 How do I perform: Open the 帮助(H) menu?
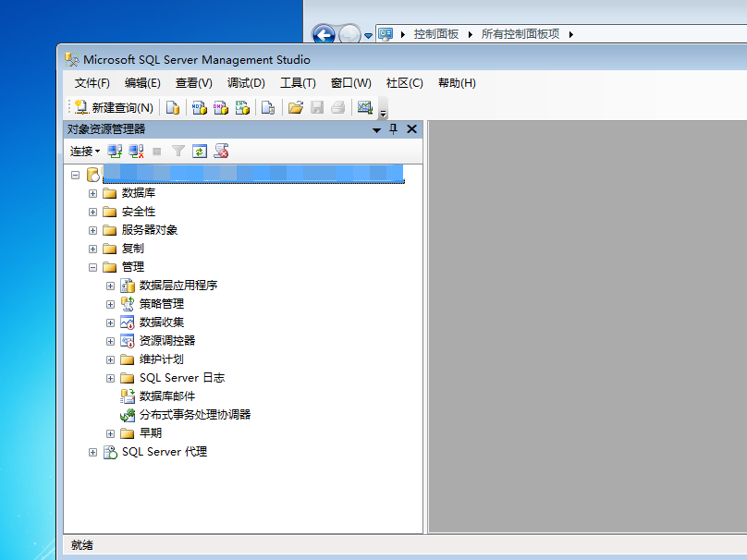coord(457,83)
